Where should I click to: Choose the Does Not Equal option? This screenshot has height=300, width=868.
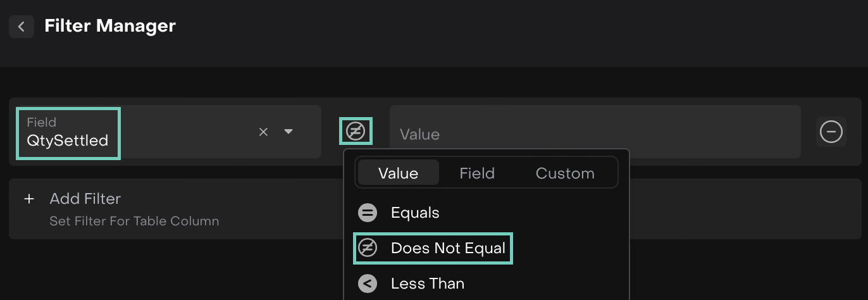(x=448, y=248)
